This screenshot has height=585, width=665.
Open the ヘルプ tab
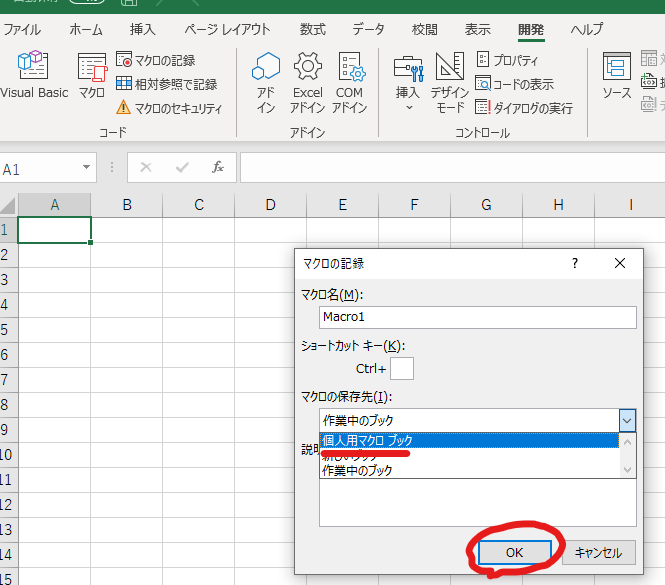coord(587,29)
